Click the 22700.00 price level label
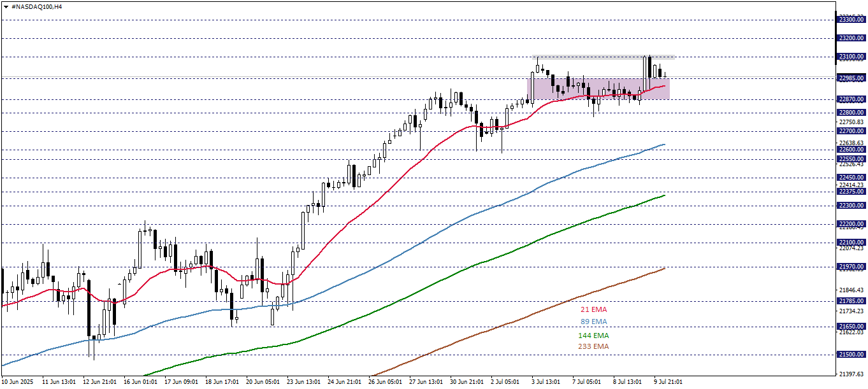The image size is (868, 389). coord(851,131)
